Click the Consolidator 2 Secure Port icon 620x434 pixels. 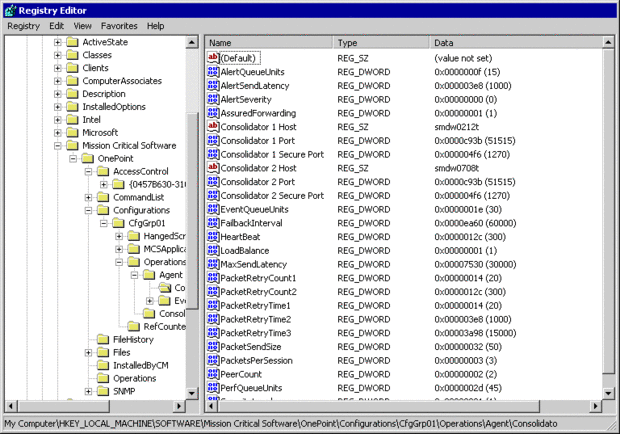[213, 195]
